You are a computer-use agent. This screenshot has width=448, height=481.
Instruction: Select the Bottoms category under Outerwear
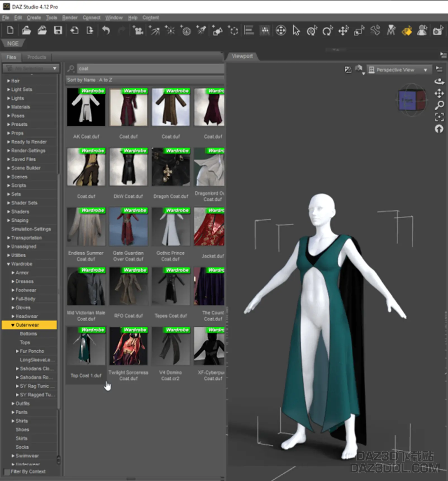pos(28,334)
